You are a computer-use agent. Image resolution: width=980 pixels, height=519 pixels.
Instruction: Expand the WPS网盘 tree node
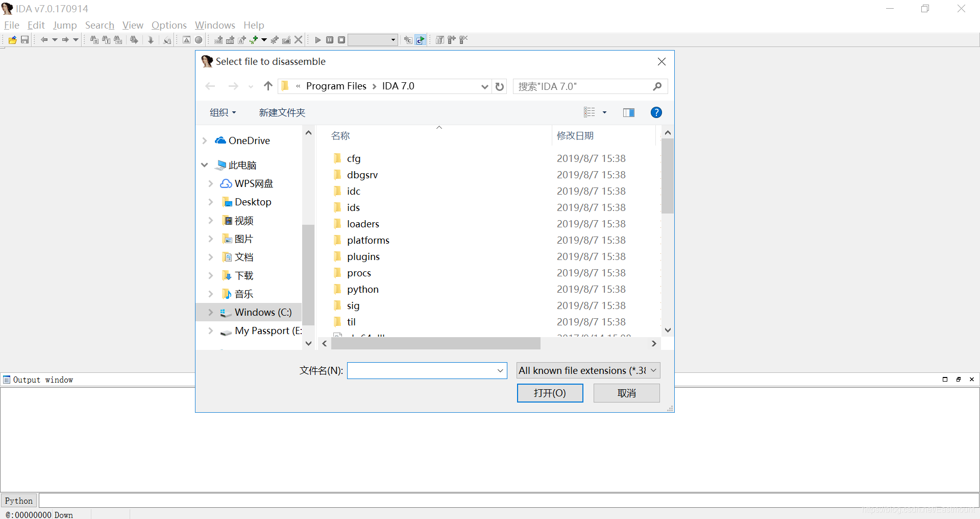point(211,183)
